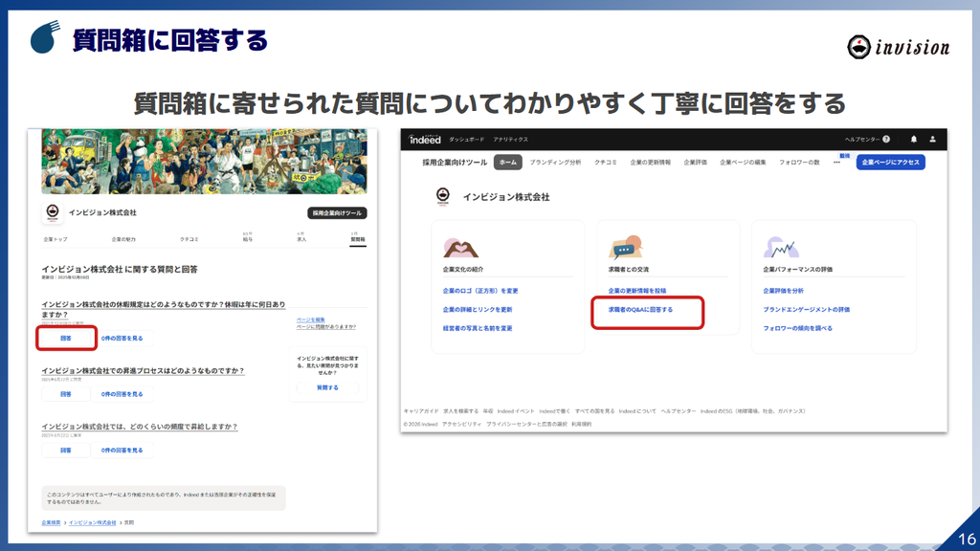Click the 企業ページにアクセス button
The height and width of the screenshot is (551, 980).
891,163
